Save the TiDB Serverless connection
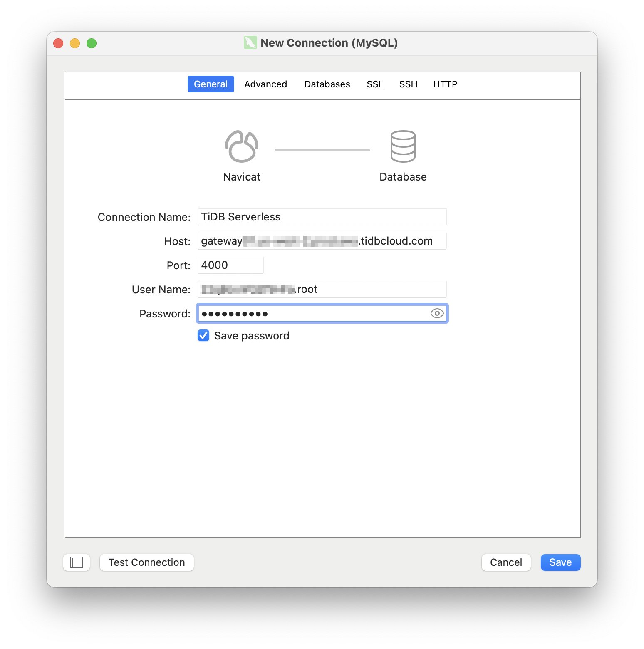The width and height of the screenshot is (644, 649). pyautogui.click(x=560, y=562)
